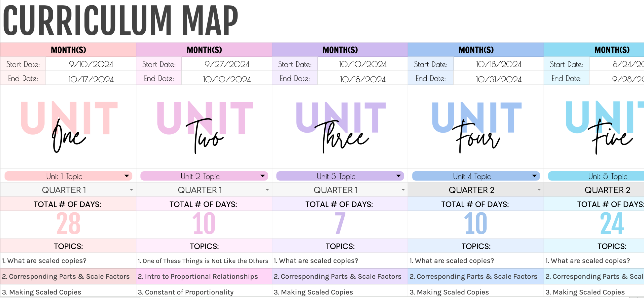The height and width of the screenshot is (298, 644).
Task: Select the Unit Two start date 9/27/2024
Action: point(227,64)
